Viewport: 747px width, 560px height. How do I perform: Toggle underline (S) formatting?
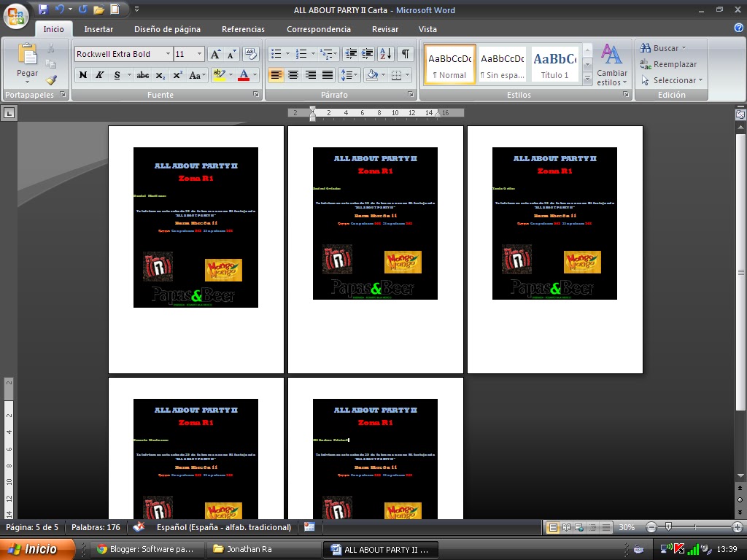[117, 75]
